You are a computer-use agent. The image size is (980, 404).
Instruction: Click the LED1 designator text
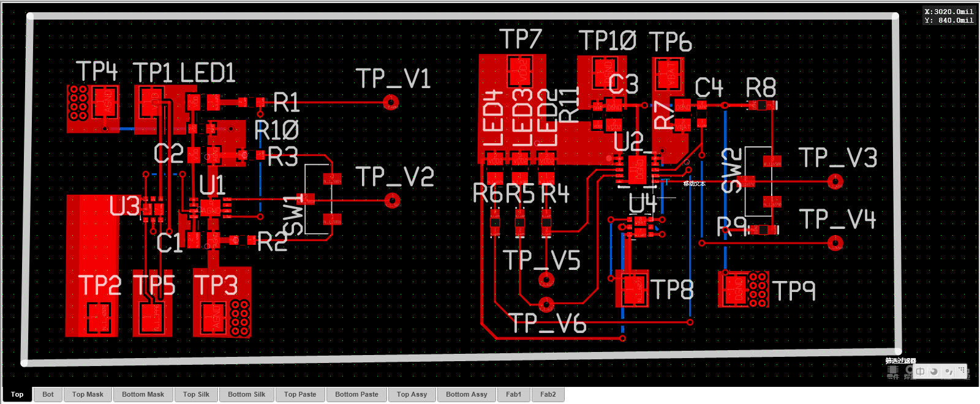[208, 73]
